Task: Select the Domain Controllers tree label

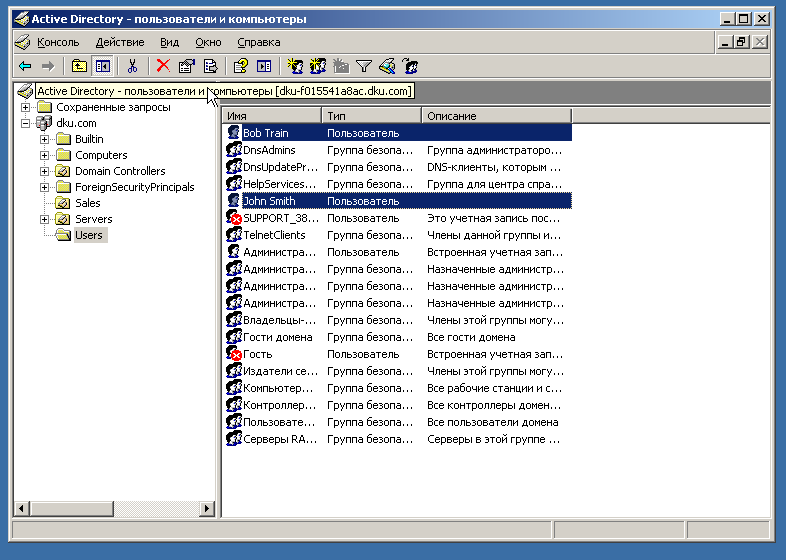Action: point(120,171)
